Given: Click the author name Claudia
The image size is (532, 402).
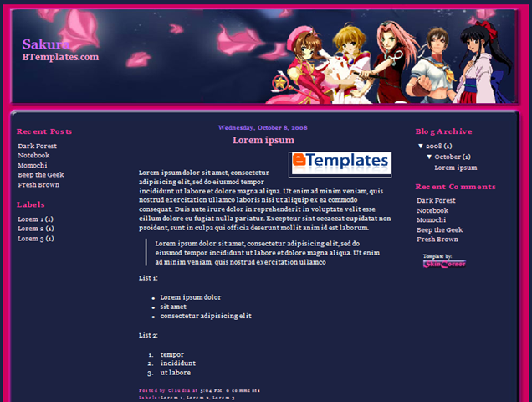Looking at the screenshot, I should (179, 390).
